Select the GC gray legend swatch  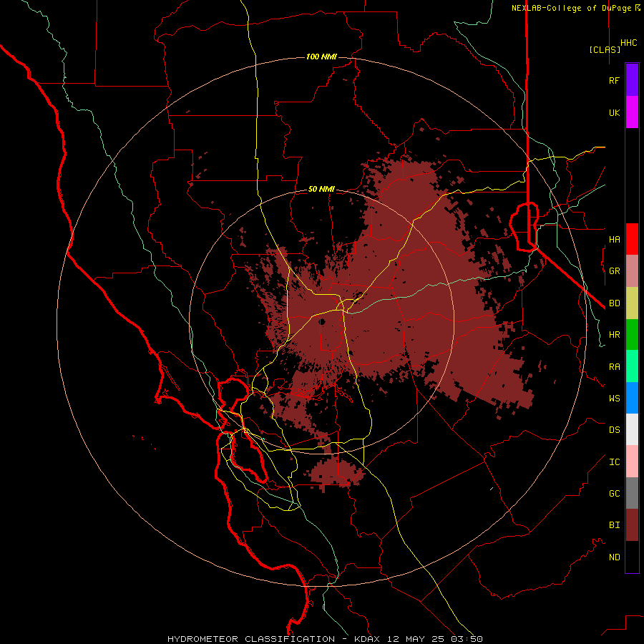632,493
